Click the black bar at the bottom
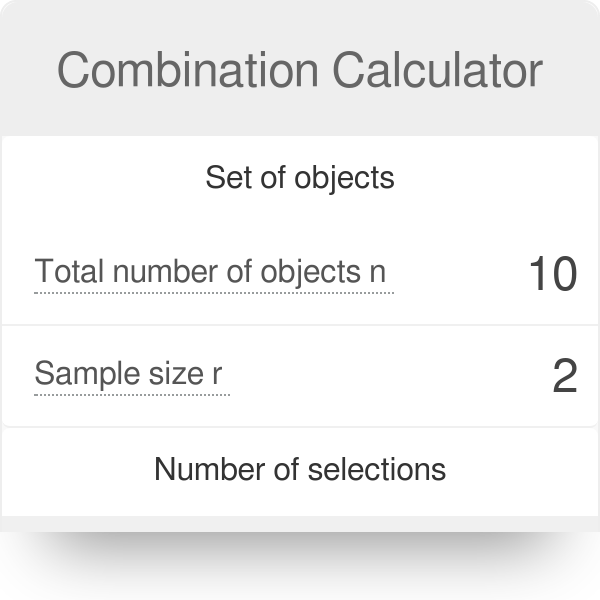The image size is (600, 600). pos(300,566)
